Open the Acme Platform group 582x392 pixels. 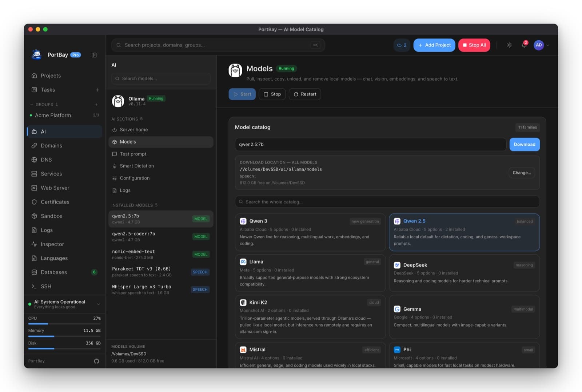click(x=64, y=115)
